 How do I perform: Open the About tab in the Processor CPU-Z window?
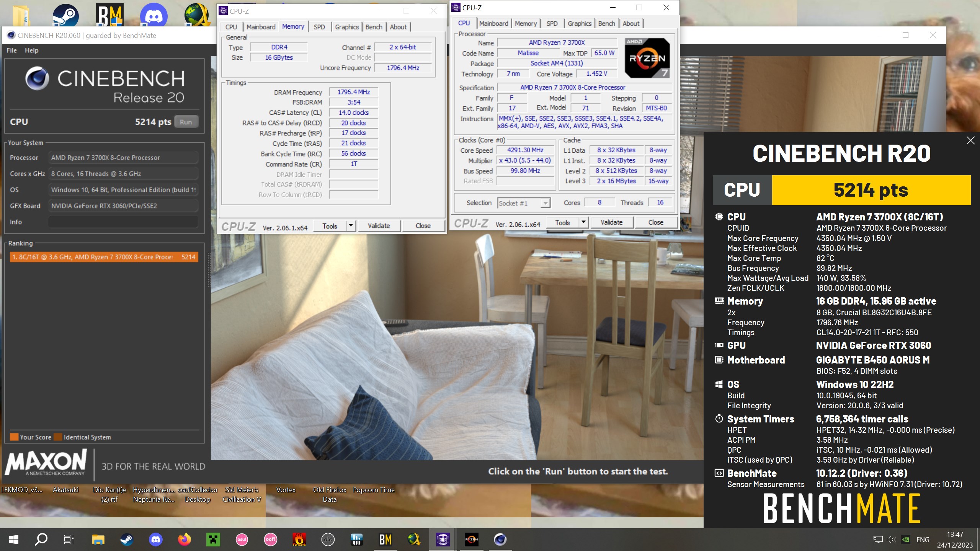tap(631, 23)
